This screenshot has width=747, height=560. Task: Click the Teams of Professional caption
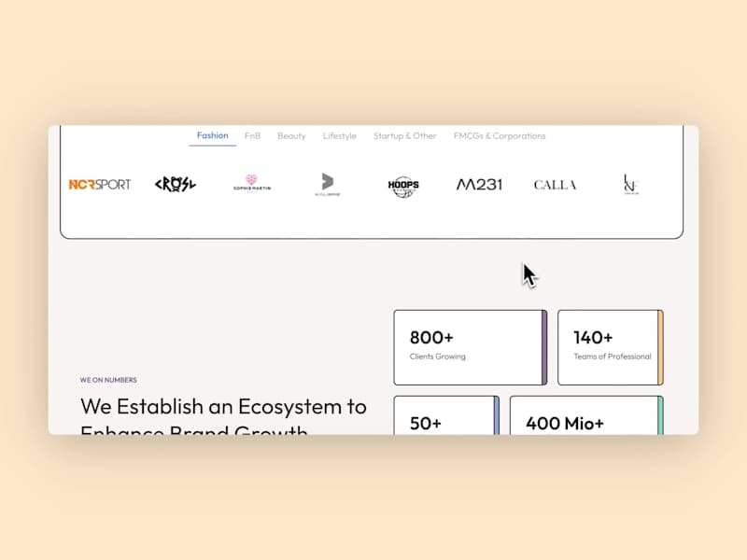(x=613, y=357)
